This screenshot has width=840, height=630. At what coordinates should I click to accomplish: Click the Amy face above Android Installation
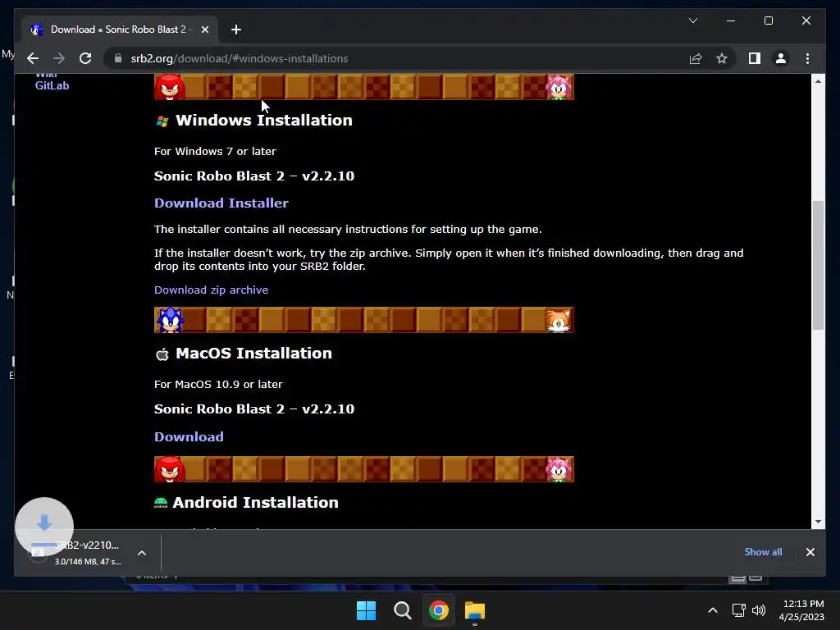559,468
